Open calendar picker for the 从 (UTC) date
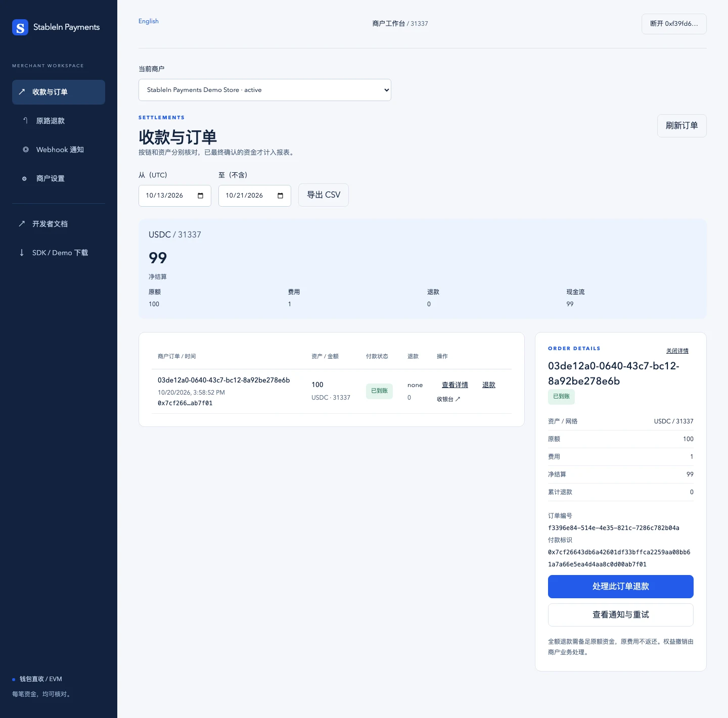 tap(201, 196)
